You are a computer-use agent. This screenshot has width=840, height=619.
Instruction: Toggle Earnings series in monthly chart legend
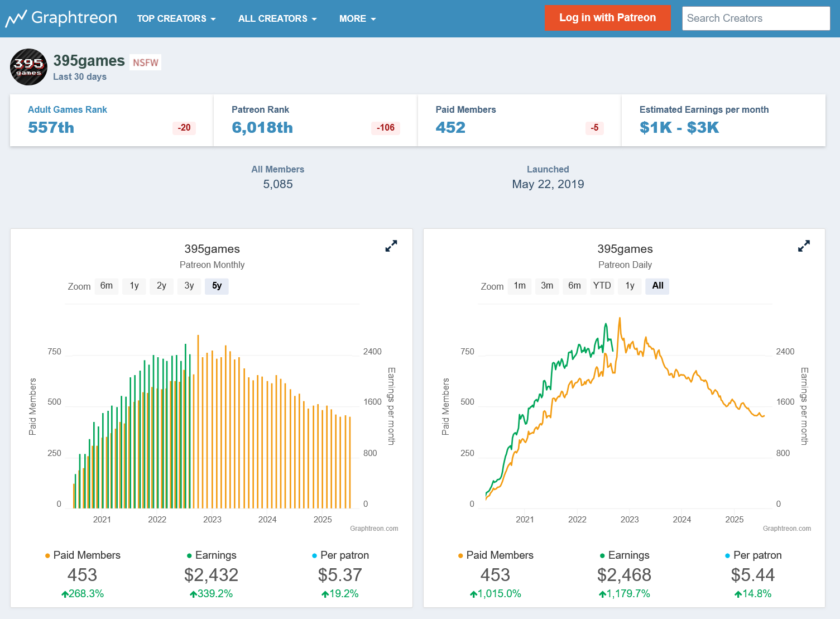tap(215, 555)
